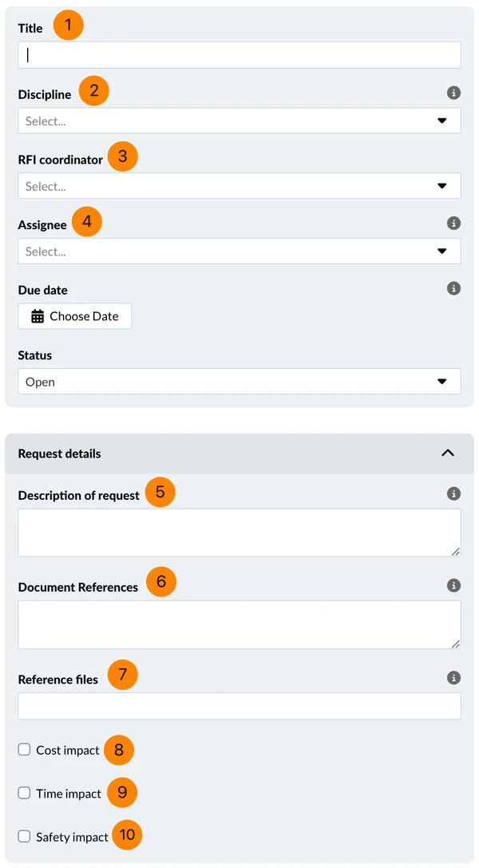Click the calendar icon in Choose Date
The height and width of the screenshot is (868, 479).
(x=37, y=316)
